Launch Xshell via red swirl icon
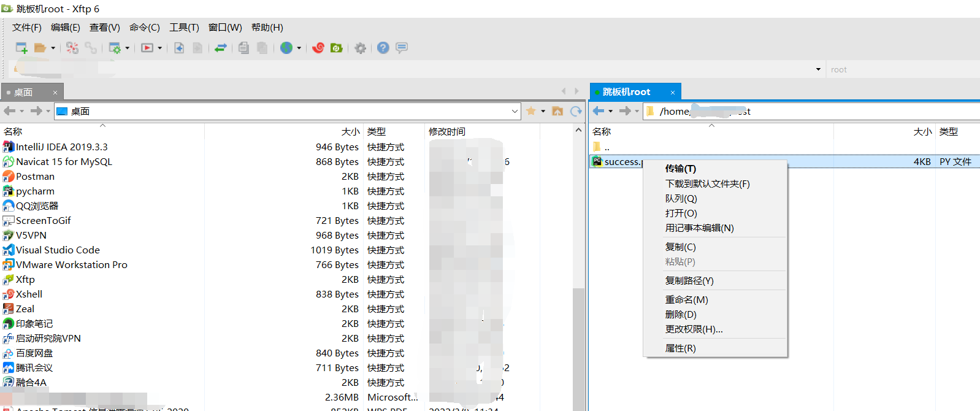Viewport: 980px width, 411px height. coord(318,48)
